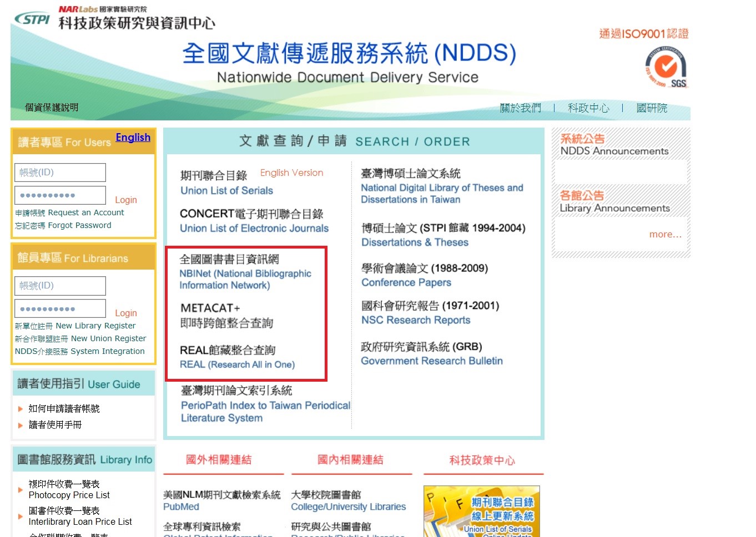The image size is (756, 537).
Task: Go to 國研院 in header navigation
Action: coord(652,108)
